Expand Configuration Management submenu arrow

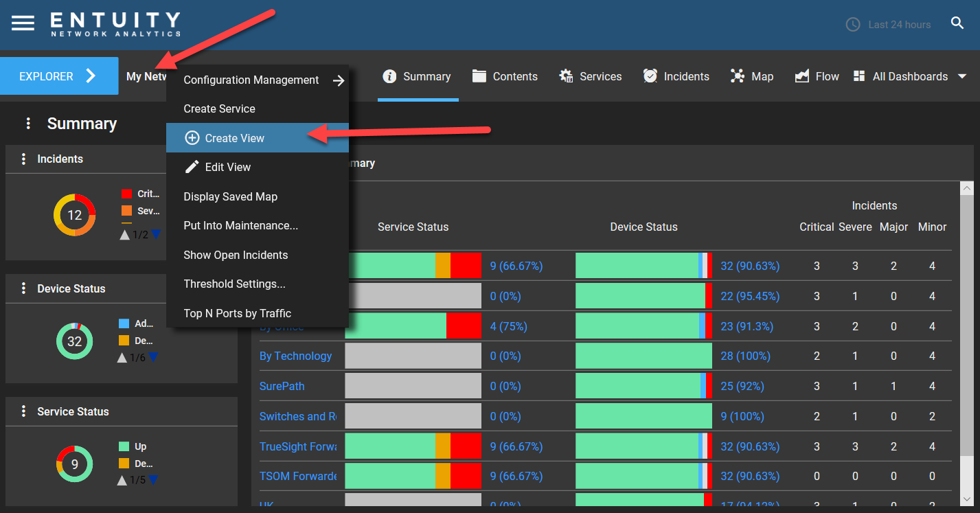click(339, 80)
